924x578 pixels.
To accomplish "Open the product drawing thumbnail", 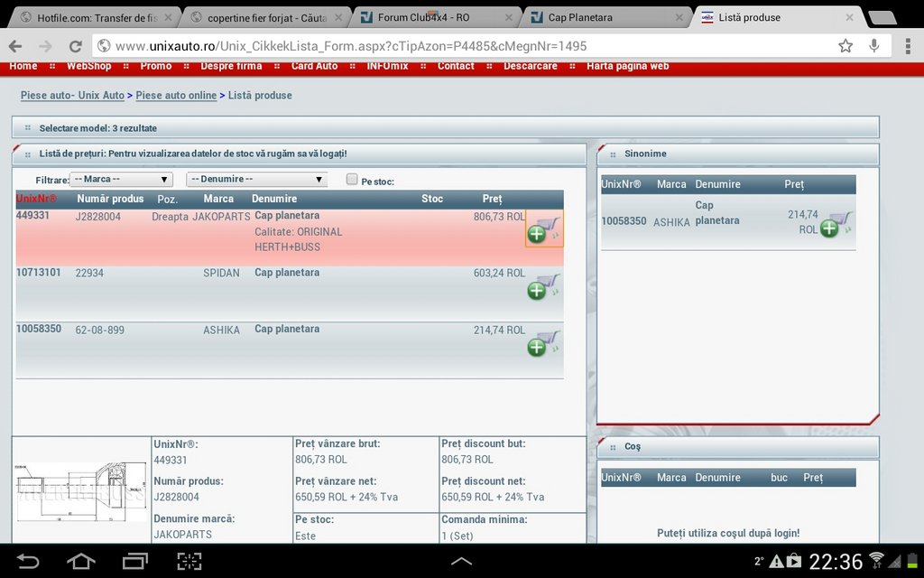I will (x=81, y=491).
